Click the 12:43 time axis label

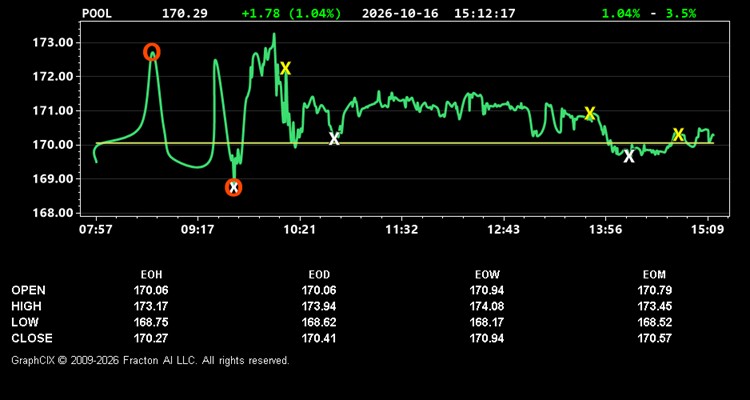(503, 230)
